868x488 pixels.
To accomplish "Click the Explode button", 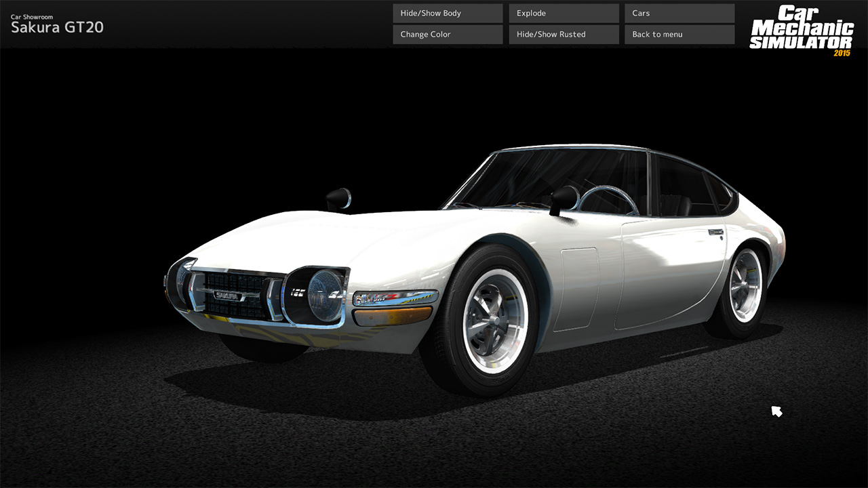I will tap(564, 13).
